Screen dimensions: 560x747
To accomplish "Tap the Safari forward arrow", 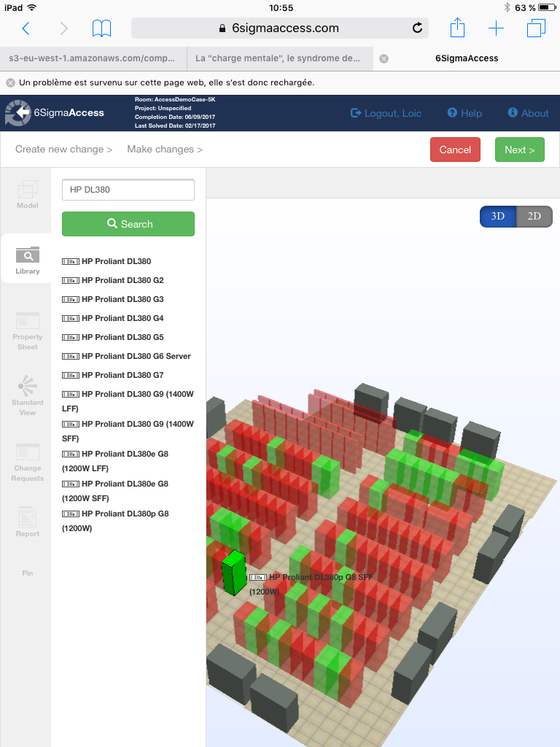I will pyautogui.click(x=63, y=28).
